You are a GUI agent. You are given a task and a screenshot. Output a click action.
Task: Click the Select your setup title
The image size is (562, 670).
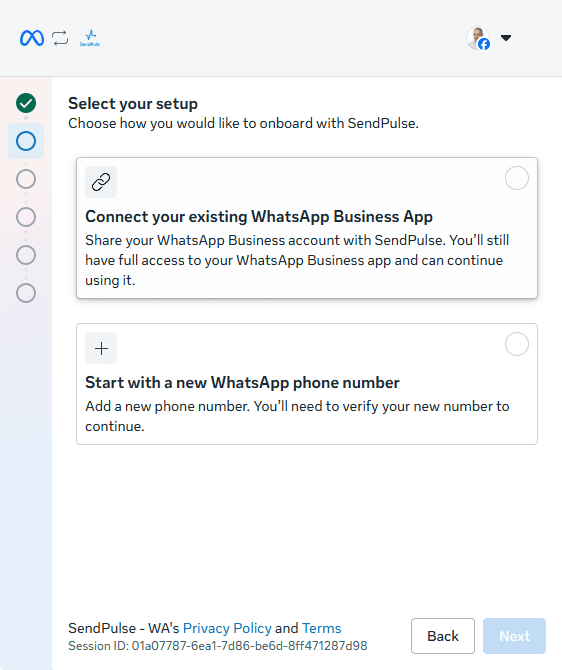(133, 103)
